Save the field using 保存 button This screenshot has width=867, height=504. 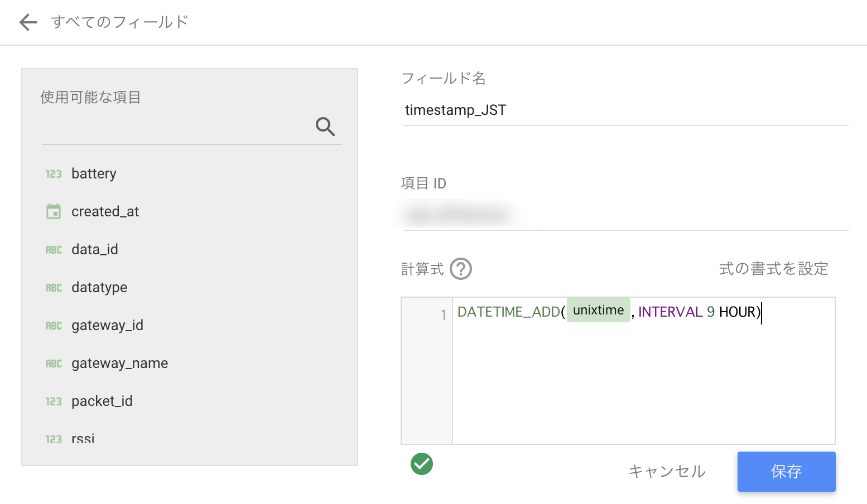point(786,472)
